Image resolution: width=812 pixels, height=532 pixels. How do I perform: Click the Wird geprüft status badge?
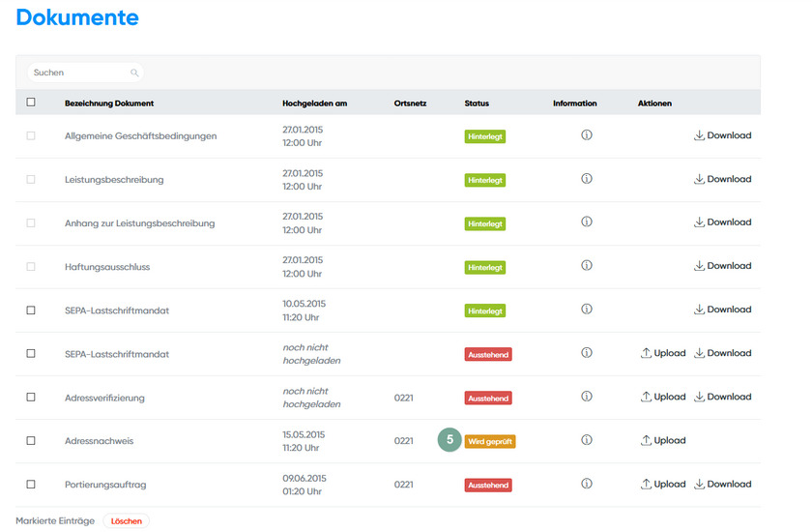point(490,441)
